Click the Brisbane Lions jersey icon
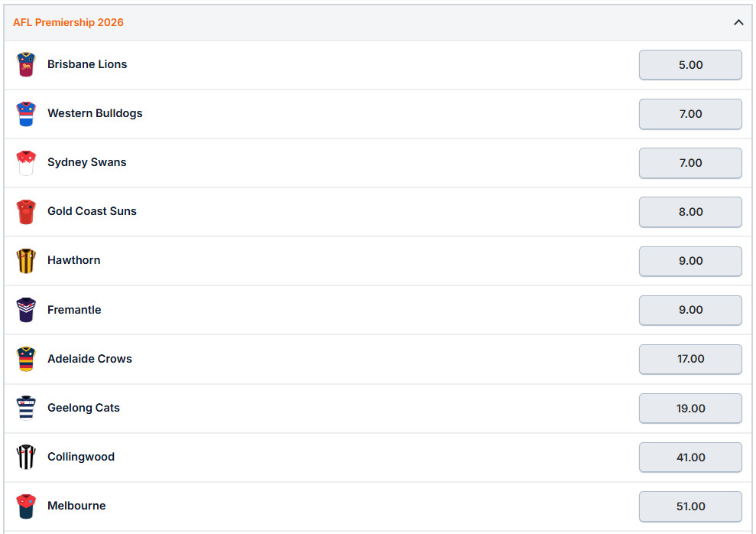This screenshot has height=534, width=756. tap(26, 65)
